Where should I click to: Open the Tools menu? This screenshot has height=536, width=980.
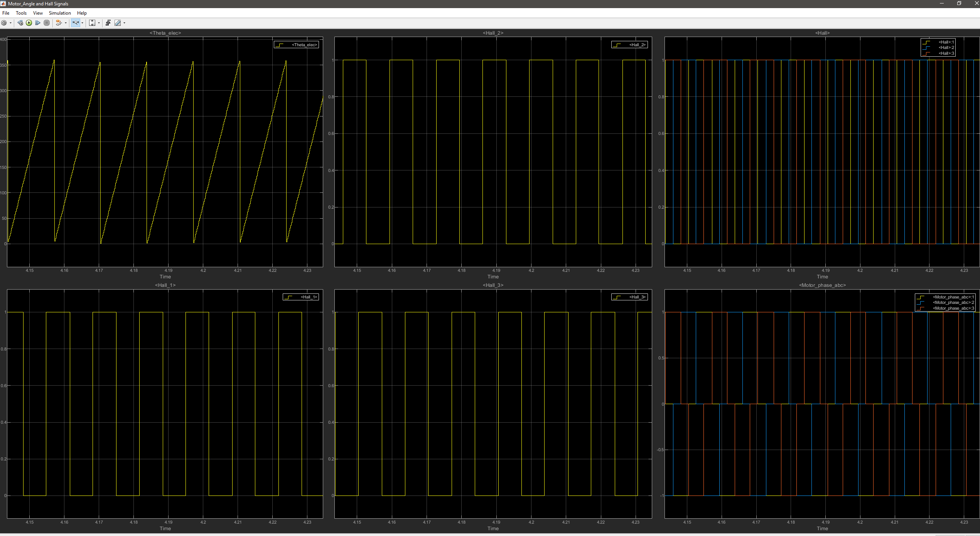point(21,13)
